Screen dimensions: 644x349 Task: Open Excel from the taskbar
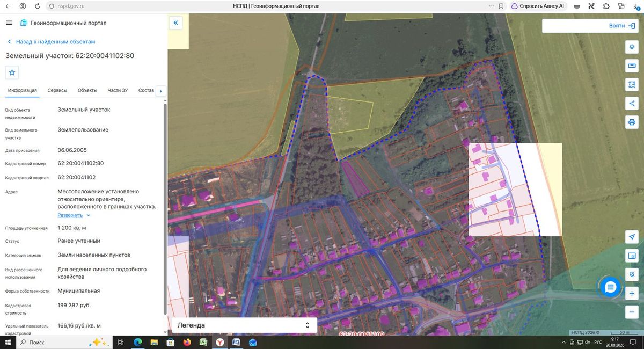click(203, 342)
